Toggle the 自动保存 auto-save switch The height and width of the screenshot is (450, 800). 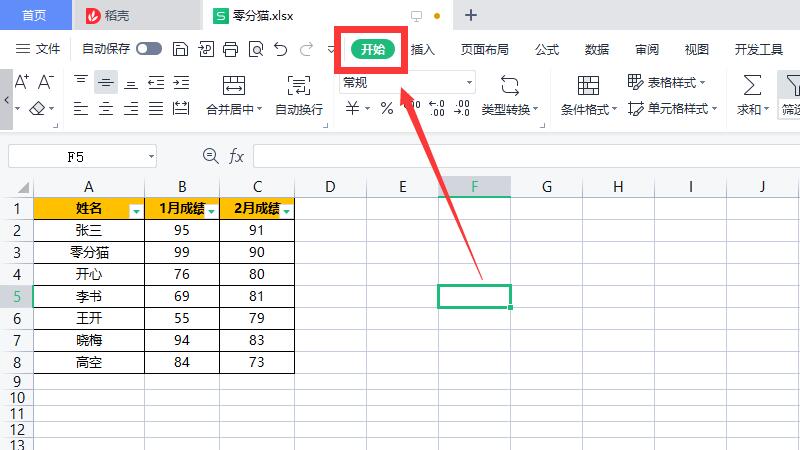tap(149, 49)
